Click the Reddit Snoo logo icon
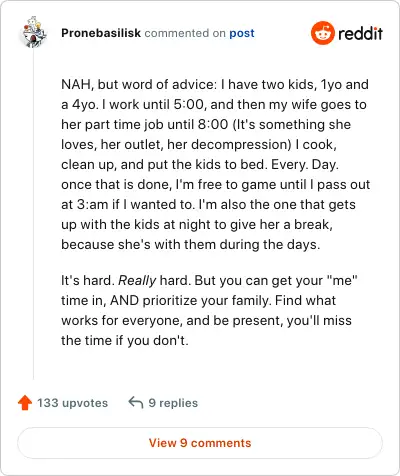The width and height of the screenshot is (400, 476). (x=322, y=33)
